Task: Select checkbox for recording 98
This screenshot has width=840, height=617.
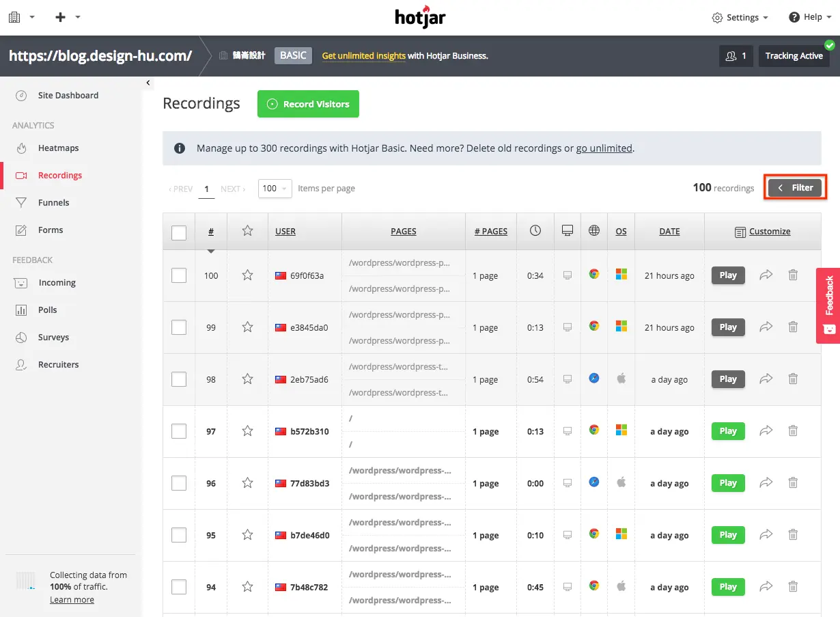Action: pos(179,379)
